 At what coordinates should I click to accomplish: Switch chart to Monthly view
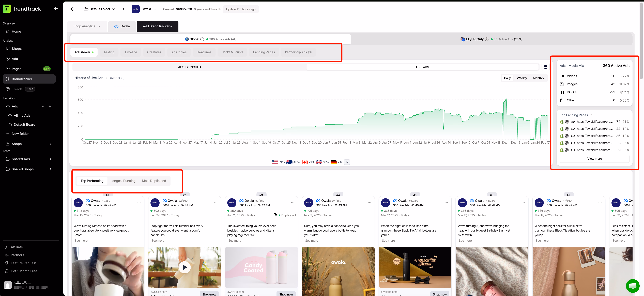pyautogui.click(x=538, y=78)
